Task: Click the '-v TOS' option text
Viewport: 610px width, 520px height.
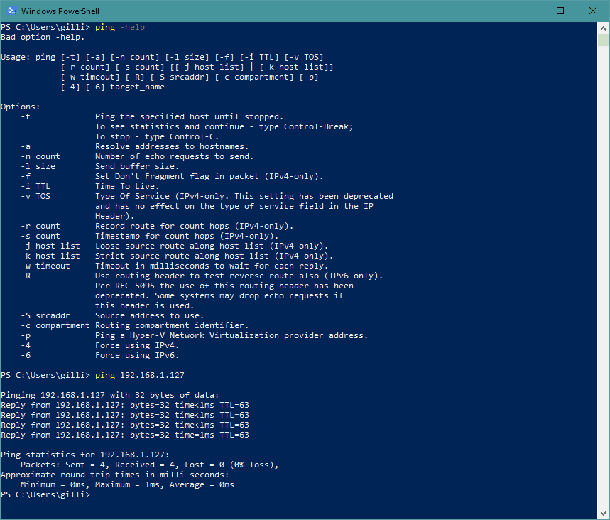Action: pyautogui.click(x=35, y=196)
